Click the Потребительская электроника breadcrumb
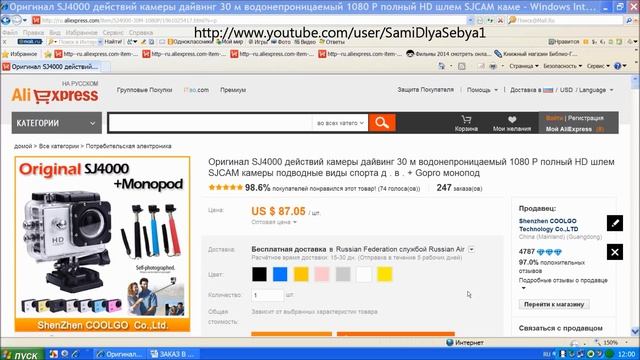The width and height of the screenshot is (640, 360). click(x=129, y=146)
